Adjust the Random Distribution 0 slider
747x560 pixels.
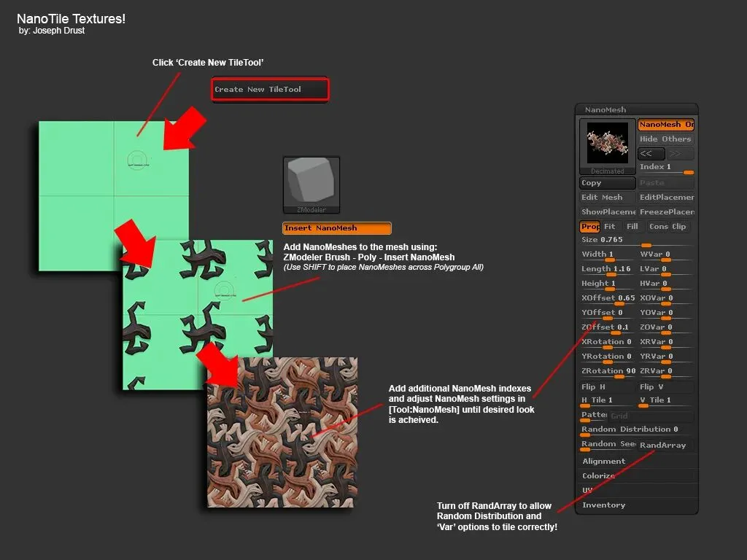pos(637,430)
